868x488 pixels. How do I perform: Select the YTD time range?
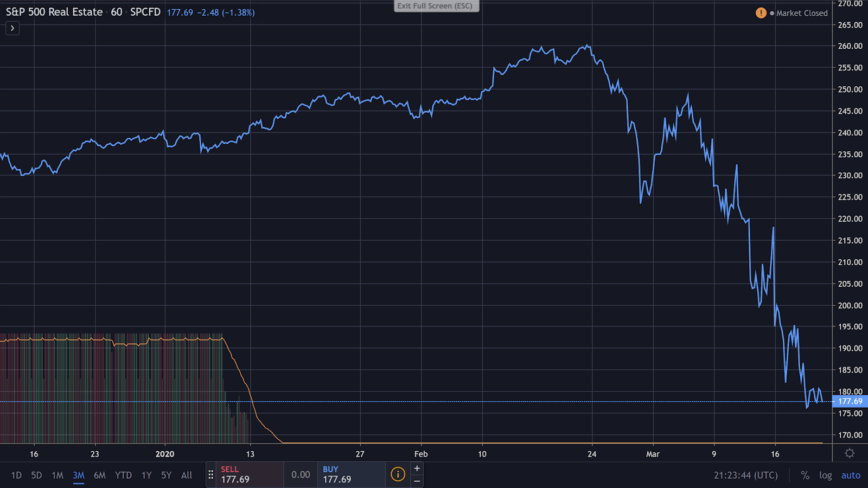click(123, 476)
